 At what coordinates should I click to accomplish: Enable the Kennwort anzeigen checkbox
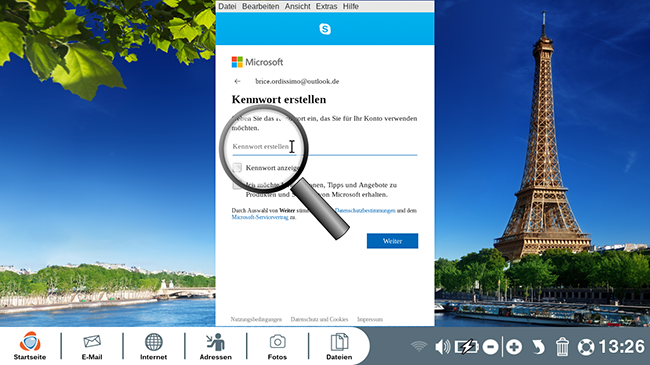[x=237, y=168]
